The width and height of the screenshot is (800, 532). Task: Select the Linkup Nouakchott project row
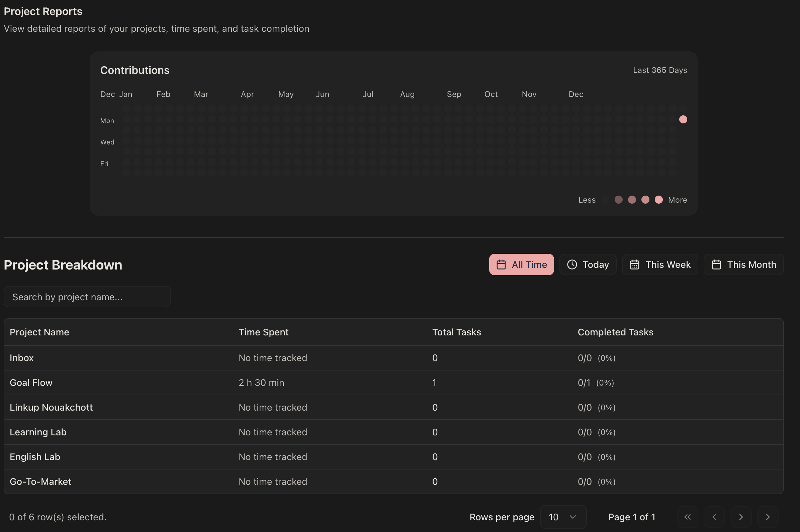(51, 407)
